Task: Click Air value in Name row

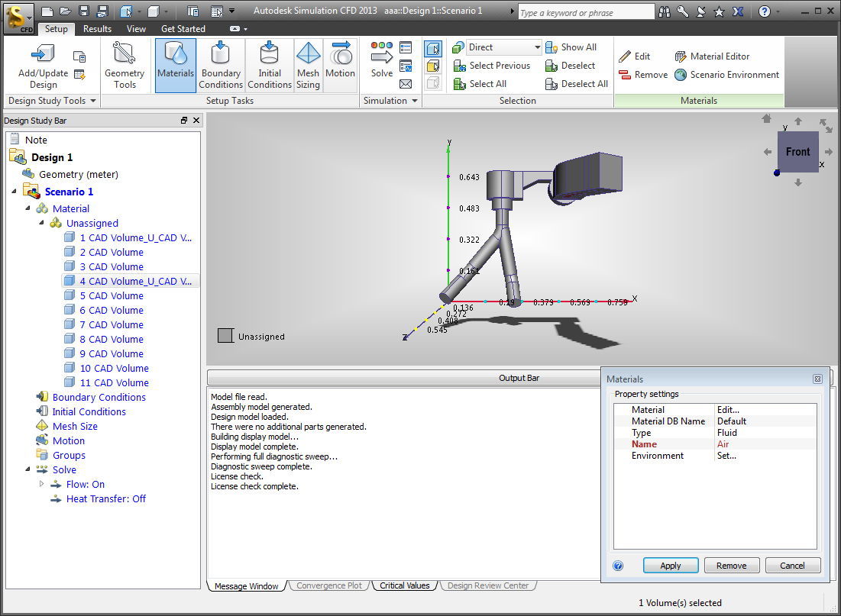Action: (723, 444)
